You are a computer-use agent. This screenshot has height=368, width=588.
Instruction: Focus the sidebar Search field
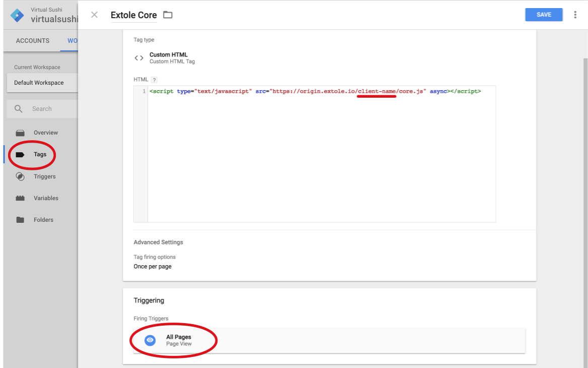coord(42,109)
